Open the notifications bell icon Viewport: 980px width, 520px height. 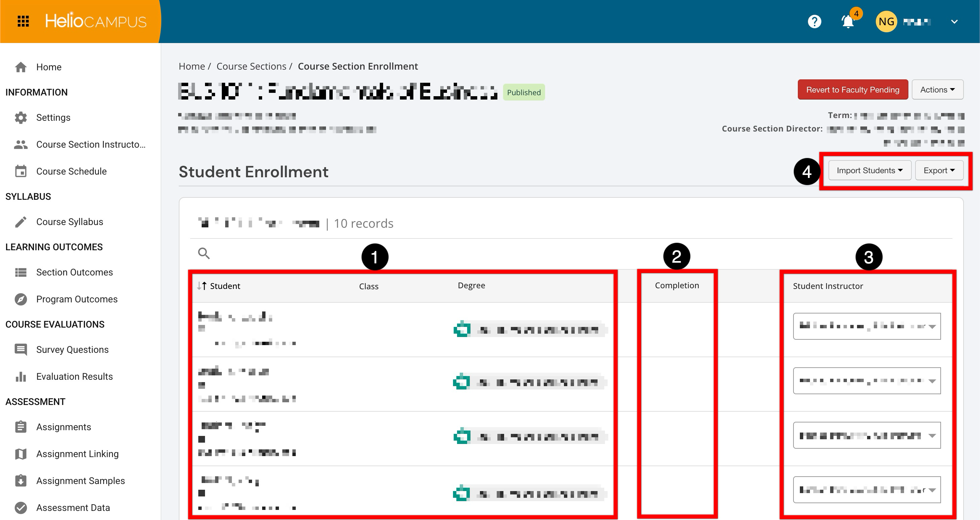pyautogui.click(x=848, y=22)
